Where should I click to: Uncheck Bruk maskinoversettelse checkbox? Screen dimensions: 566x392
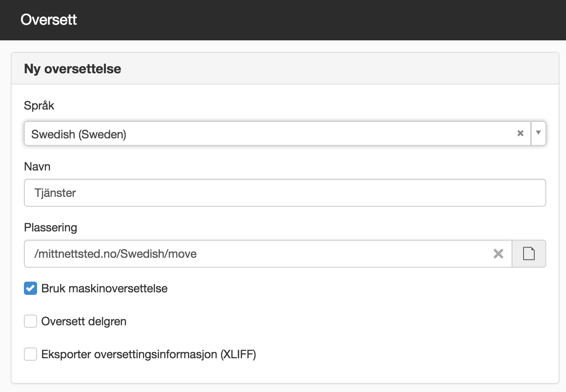pyautogui.click(x=30, y=288)
